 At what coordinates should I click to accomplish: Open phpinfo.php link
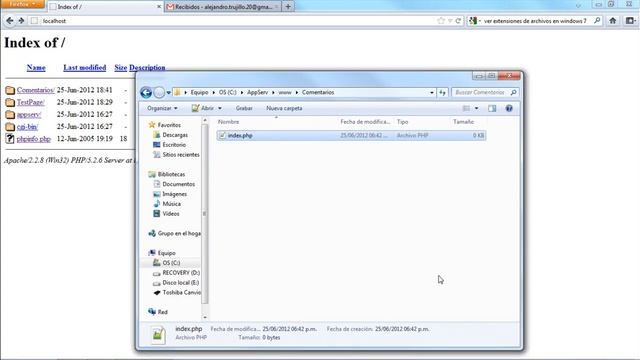[33, 139]
